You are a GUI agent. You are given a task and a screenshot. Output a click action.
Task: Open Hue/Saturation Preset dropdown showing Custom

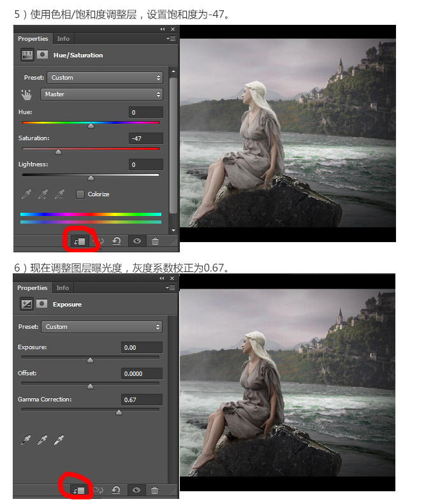[105, 78]
